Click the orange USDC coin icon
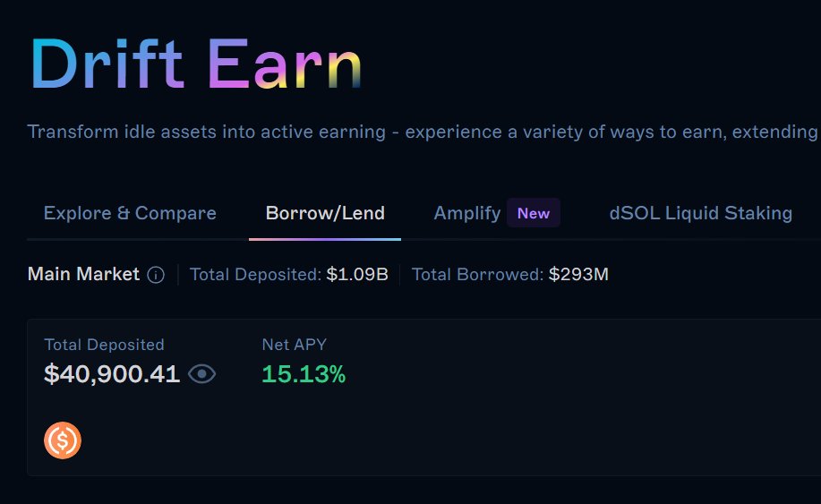The height and width of the screenshot is (504, 821). pyautogui.click(x=63, y=440)
